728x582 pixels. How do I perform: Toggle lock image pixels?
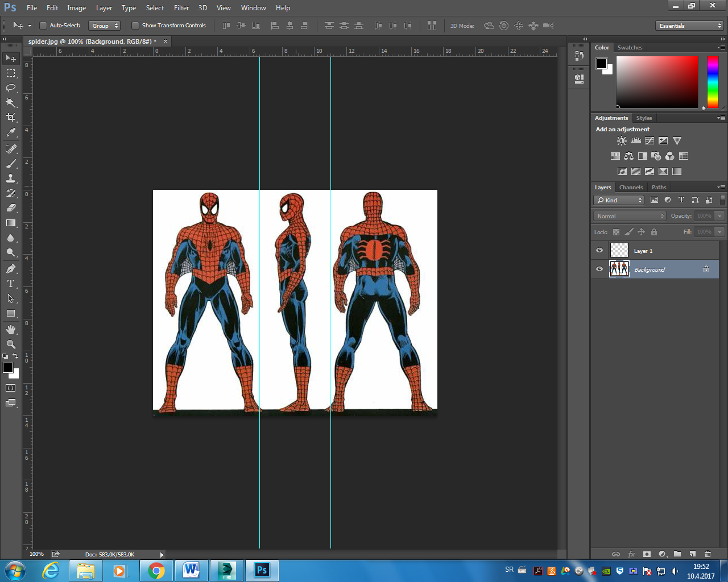pos(628,232)
